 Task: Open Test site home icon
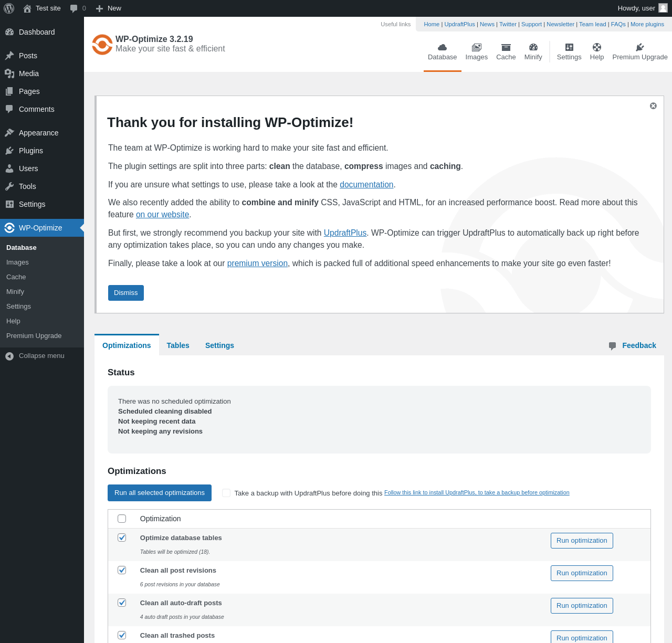click(x=27, y=8)
